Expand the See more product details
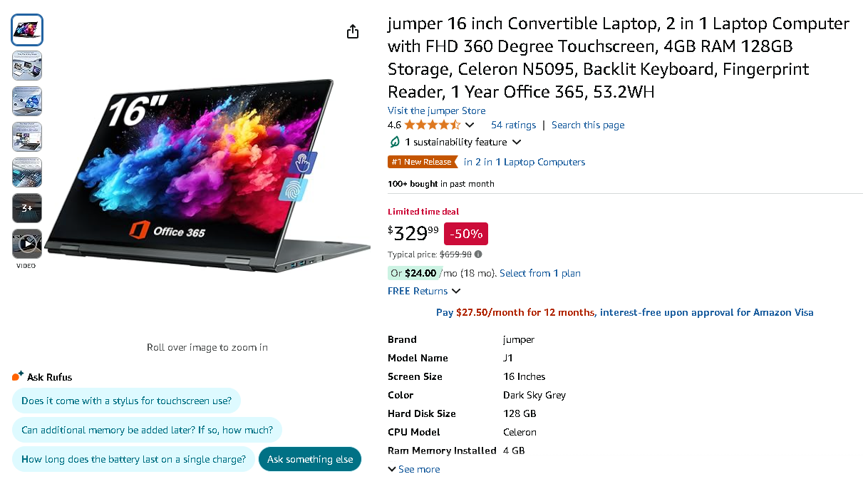This screenshot has width=868, height=479. point(413,468)
